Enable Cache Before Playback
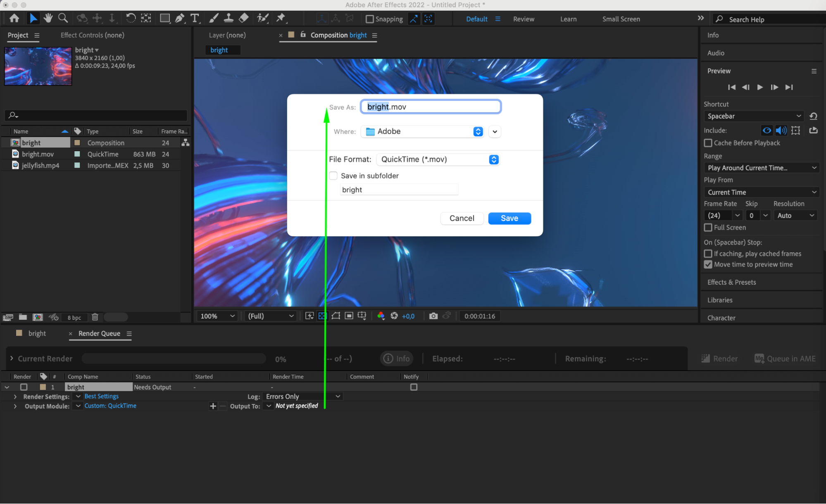 coord(708,143)
